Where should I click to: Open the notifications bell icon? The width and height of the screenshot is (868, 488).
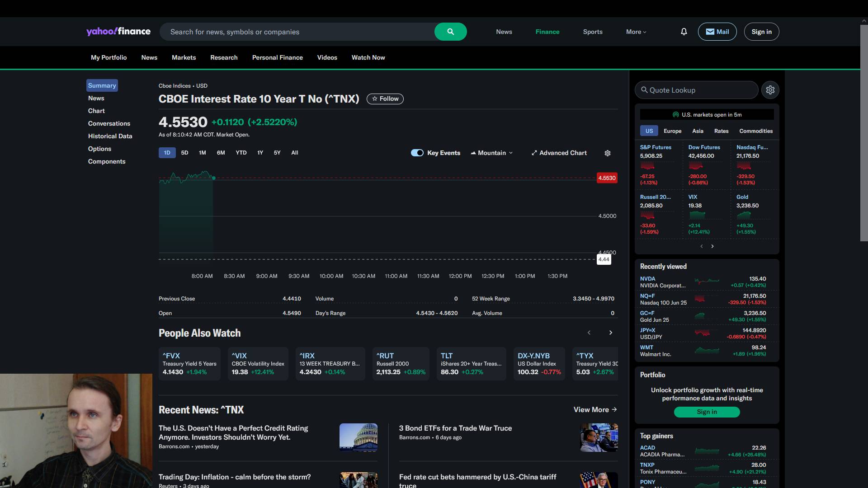click(x=684, y=32)
